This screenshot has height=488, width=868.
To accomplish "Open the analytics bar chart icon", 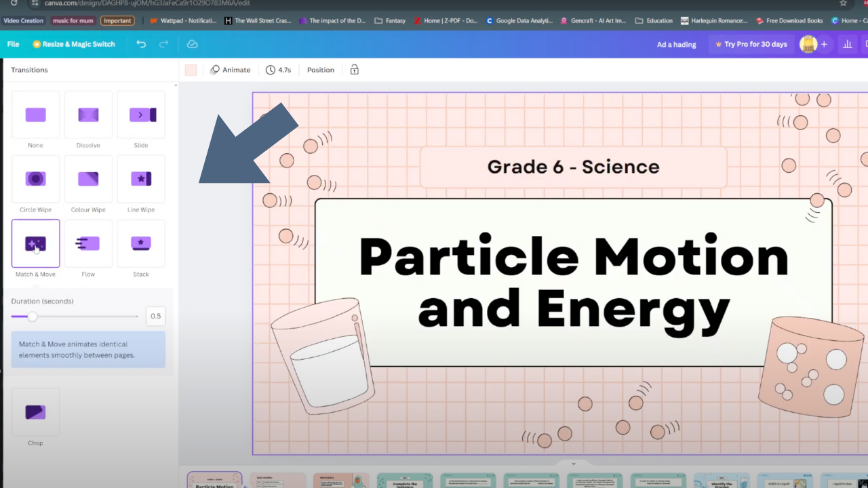I will click(848, 44).
